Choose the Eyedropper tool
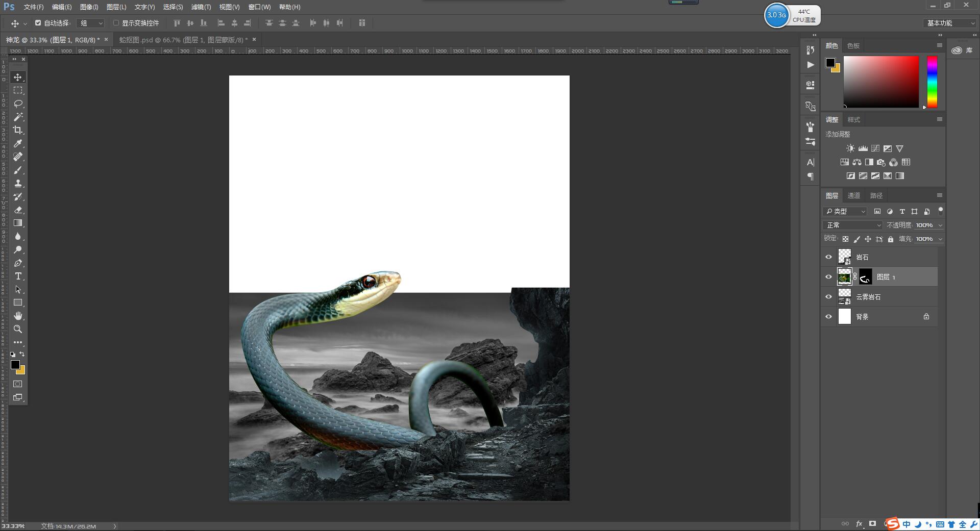Image resolution: width=980 pixels, height=531 pixels. 18,143
